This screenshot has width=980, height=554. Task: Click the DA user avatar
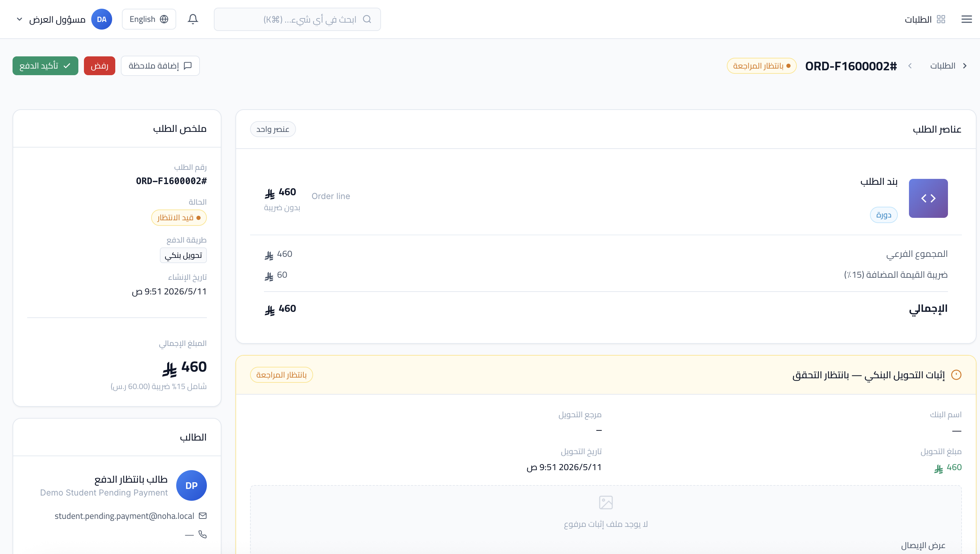click(102, 19)
